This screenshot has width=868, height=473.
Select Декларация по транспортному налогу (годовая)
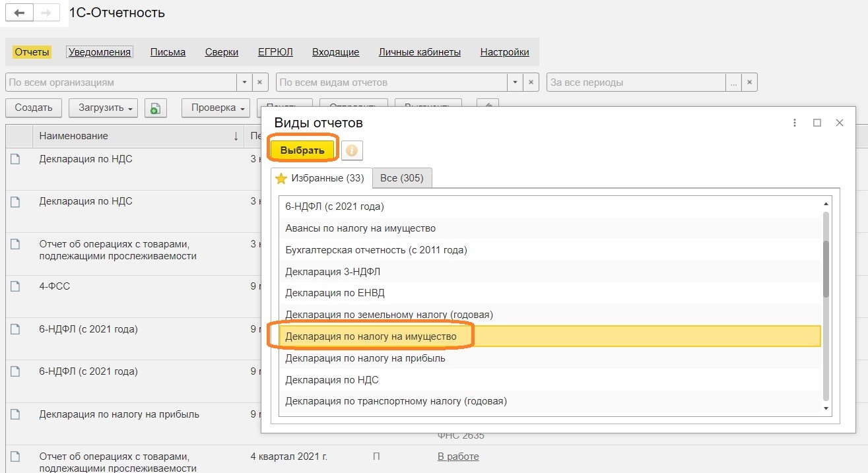tap(550, 401)
